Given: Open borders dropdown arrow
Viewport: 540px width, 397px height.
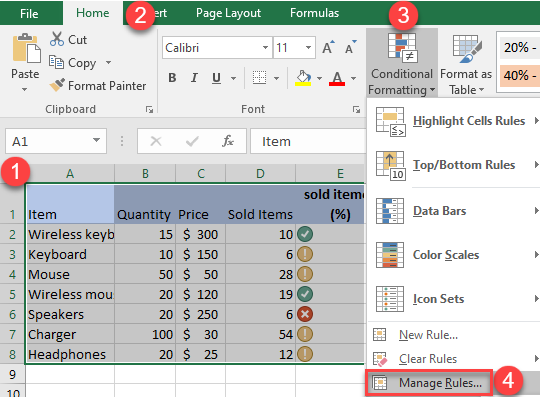Looking at the screenshot, I should 277,79.
